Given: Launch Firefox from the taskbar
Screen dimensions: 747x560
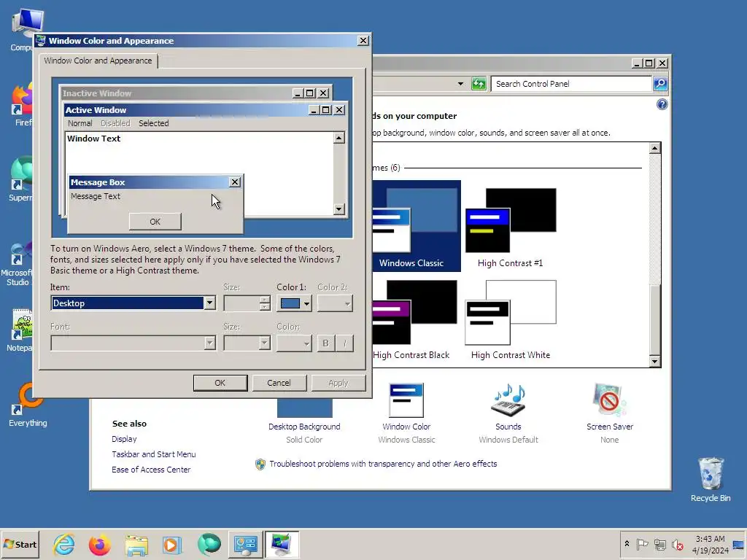Looking at the screenshot, I should [99, 544].
